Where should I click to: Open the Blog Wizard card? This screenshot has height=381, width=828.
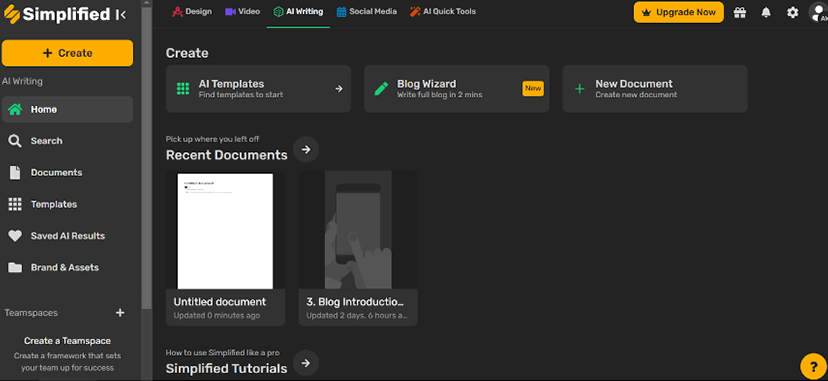pos(457,89)
